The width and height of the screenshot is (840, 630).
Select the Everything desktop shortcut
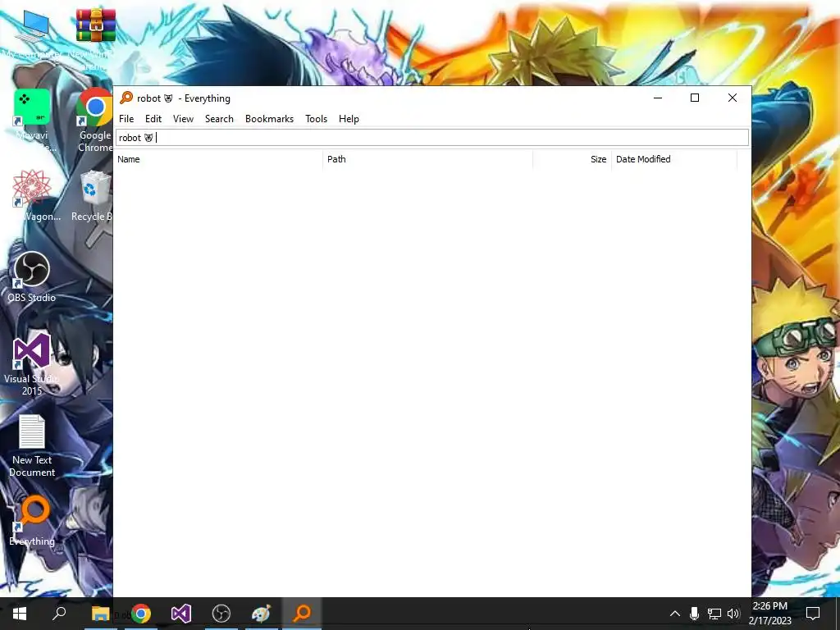click(x=33, y=521)
